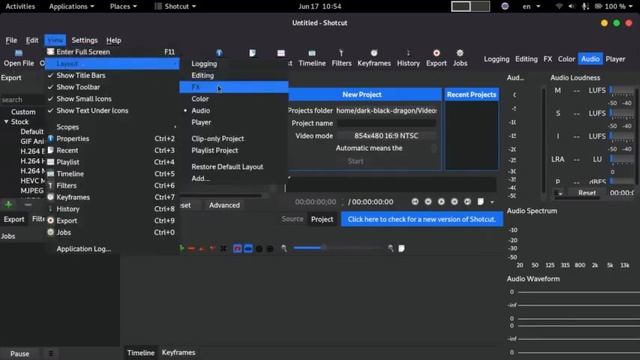640x360 pixels.
Task: Expand the Scopes submenu in View menu
Action: tap(112, 127)
